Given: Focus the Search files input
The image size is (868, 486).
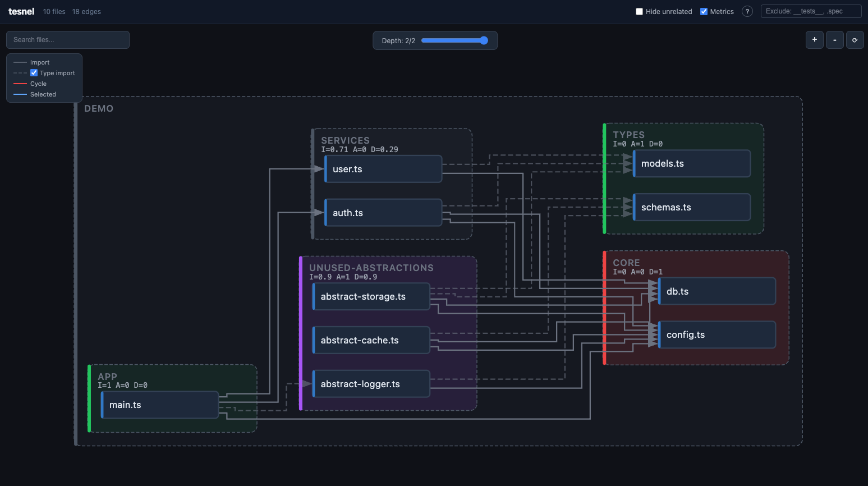Looking at the screenshot, I should coord(68,40).
